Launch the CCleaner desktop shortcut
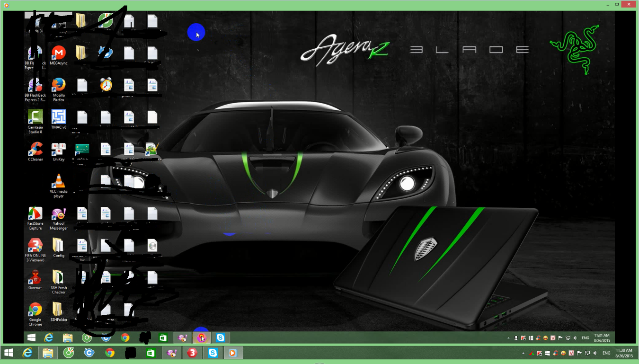Screen dimensions: 639x364 (x=35, y=149)
